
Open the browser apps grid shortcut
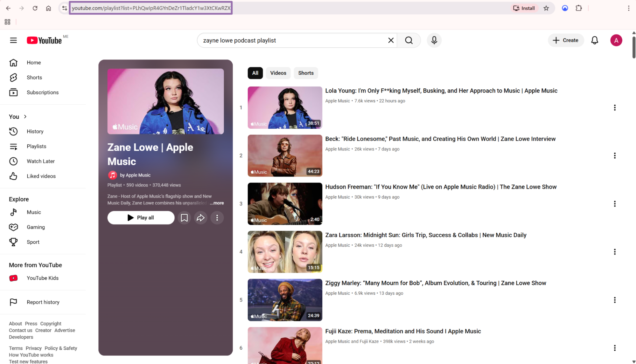pyautogui.click(x=7, y=22)
